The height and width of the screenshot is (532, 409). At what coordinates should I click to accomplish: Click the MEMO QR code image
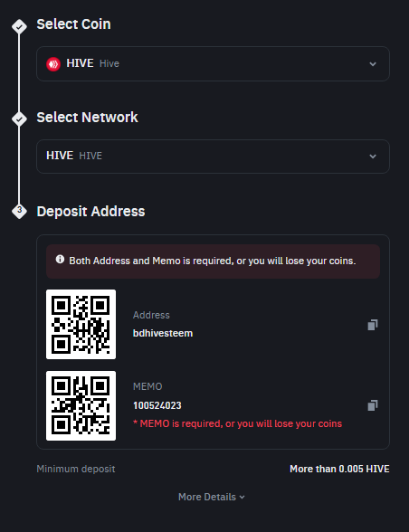pos(81,405)
